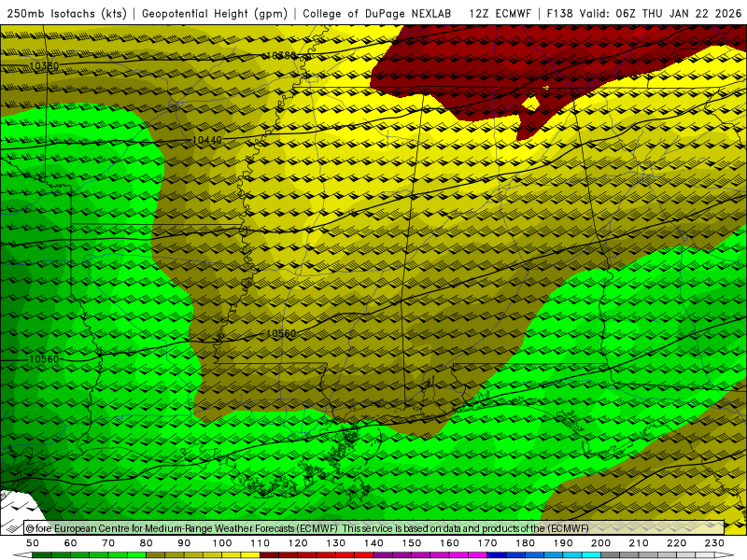Click the '170' value on the color scale
Viewport: 747px width, 560px height.
[487, 543]
